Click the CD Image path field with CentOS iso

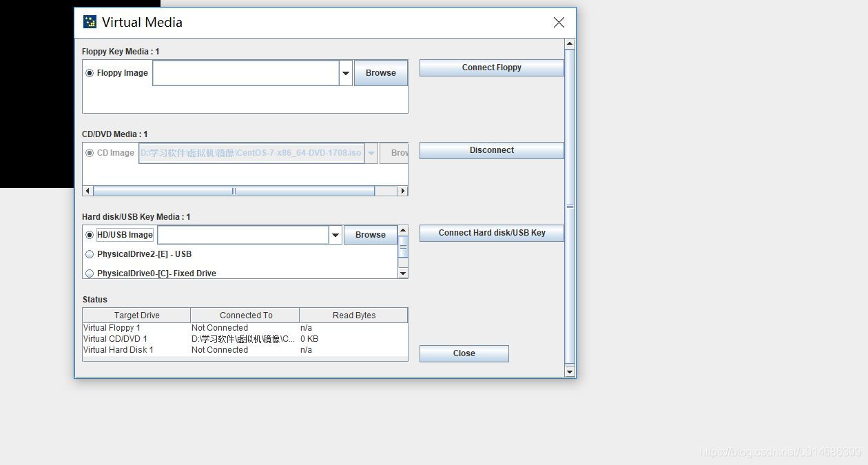pyautogui.click(x=251, y=153)
